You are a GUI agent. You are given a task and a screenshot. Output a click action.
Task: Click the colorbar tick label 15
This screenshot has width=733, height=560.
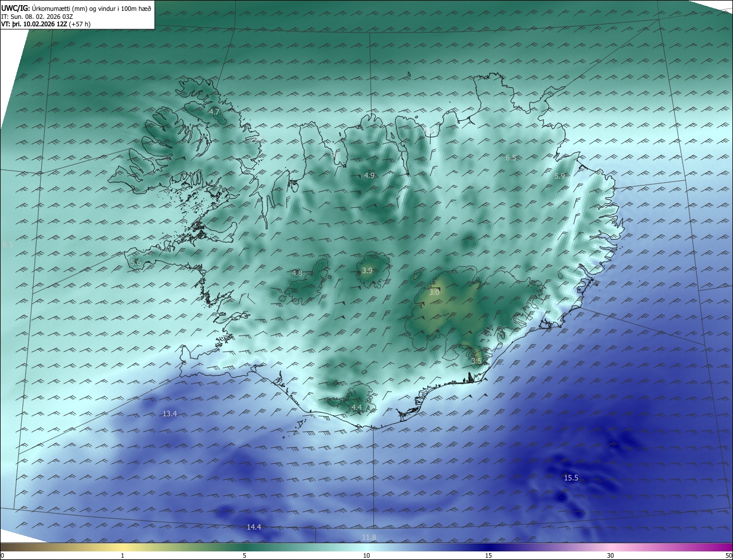pyautogui.click(x=488, y=555)
